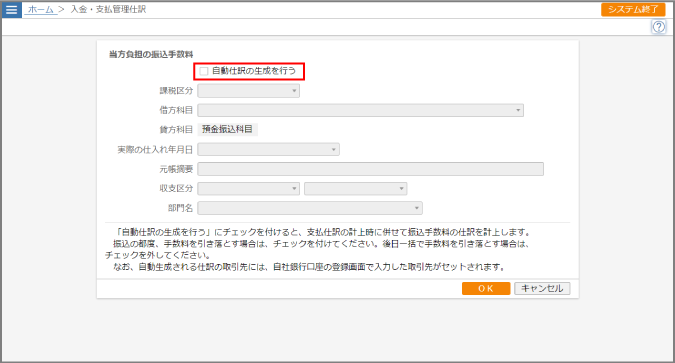Open the 実際の仕入れ年月日 dropdown

tap(269, 149)
